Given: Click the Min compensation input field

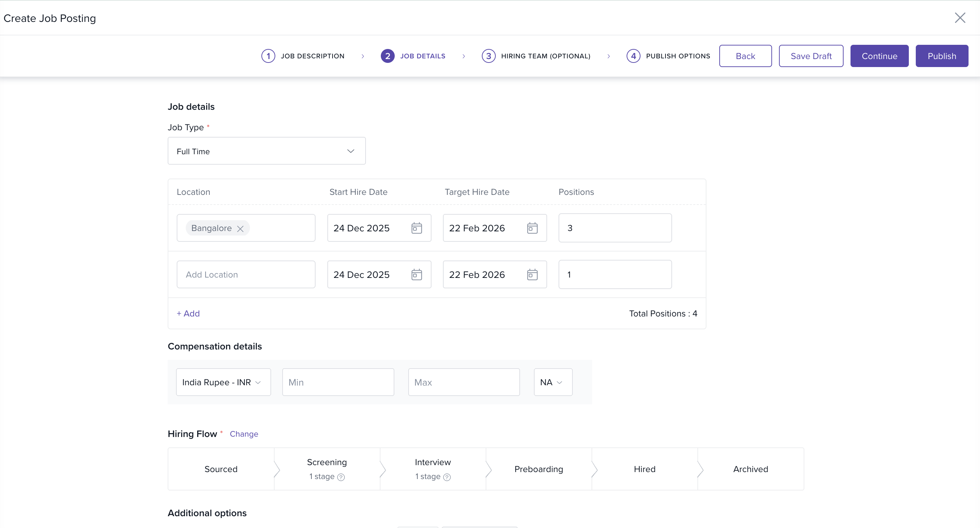Looking at the screenshot, I should pos(338,382).
